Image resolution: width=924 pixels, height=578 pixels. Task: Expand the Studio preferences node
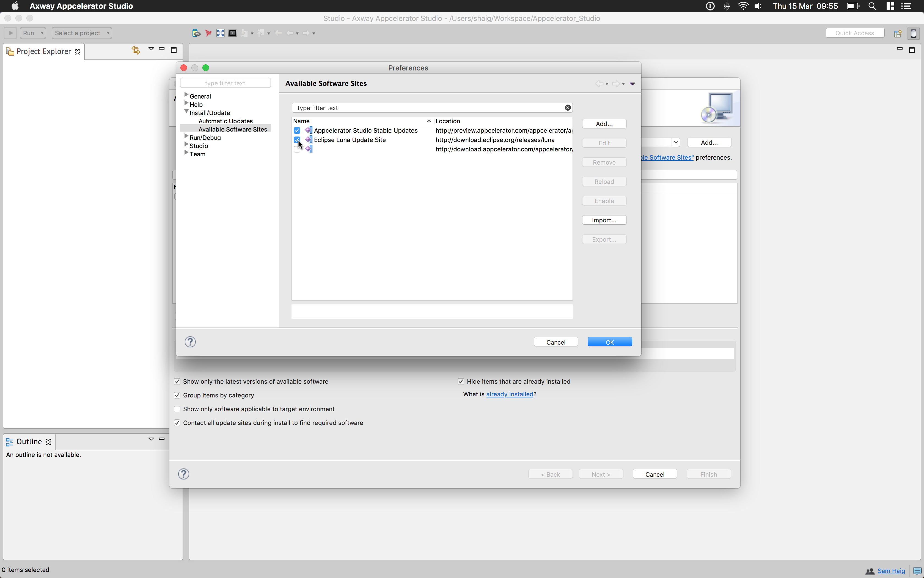[186, 144]
